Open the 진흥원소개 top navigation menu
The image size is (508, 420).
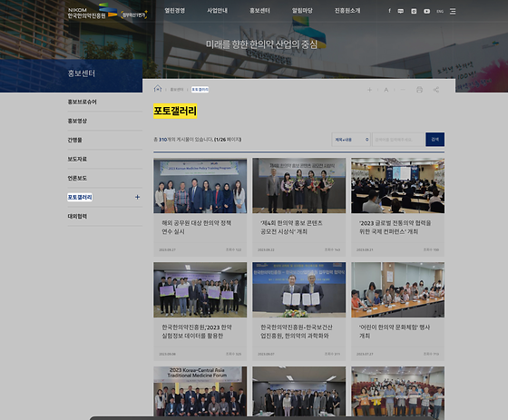pyautogui.click(x=347, y=11)
